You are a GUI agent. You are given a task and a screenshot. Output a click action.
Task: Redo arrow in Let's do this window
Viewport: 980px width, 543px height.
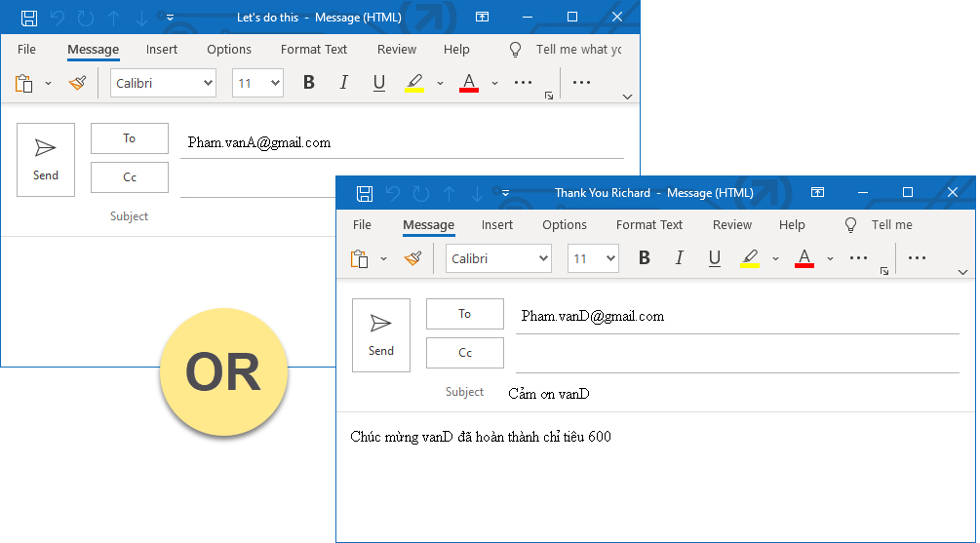click(86, 19)
